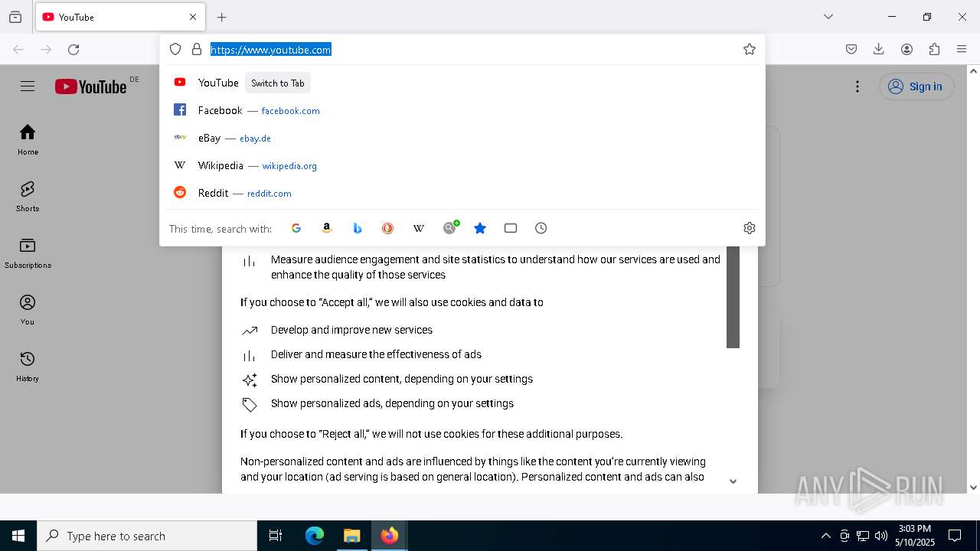
Task: Open the Firefox account menu
Action: click(906, 49)
